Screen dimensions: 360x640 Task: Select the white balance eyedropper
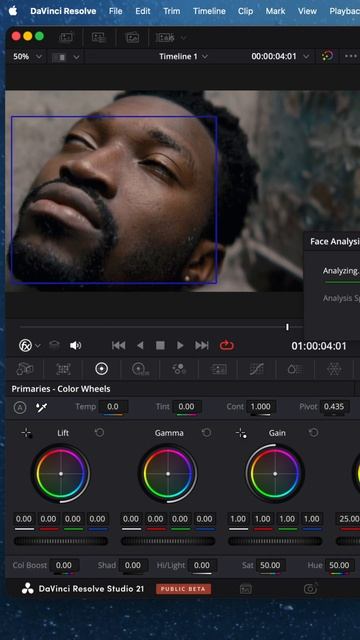(42, 407)
